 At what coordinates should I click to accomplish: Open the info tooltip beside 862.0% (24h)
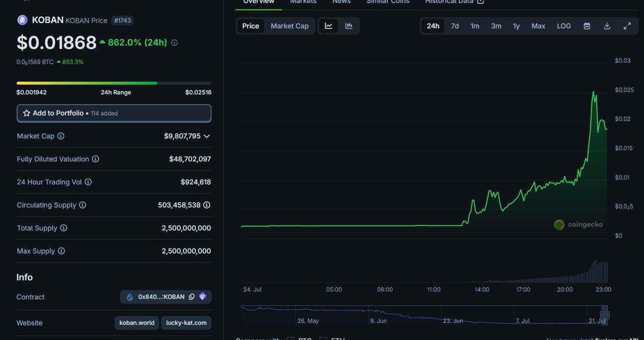tap(174, 42)
